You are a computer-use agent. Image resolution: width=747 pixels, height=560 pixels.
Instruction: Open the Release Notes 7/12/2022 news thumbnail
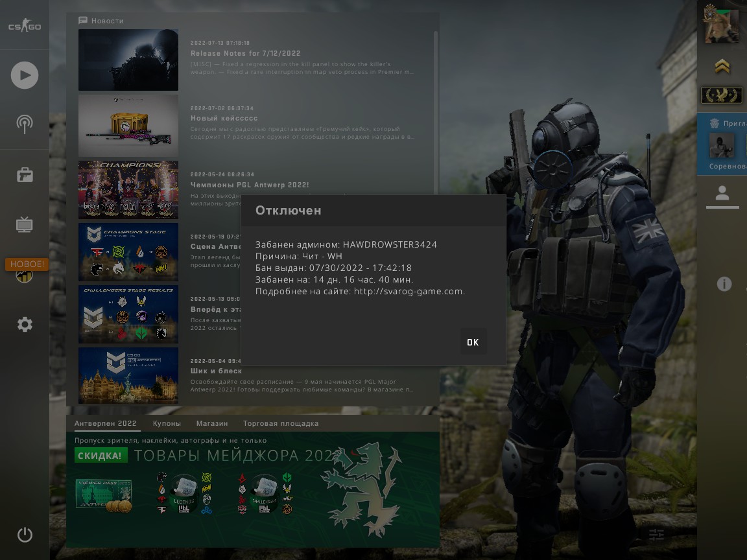[128, 60]
